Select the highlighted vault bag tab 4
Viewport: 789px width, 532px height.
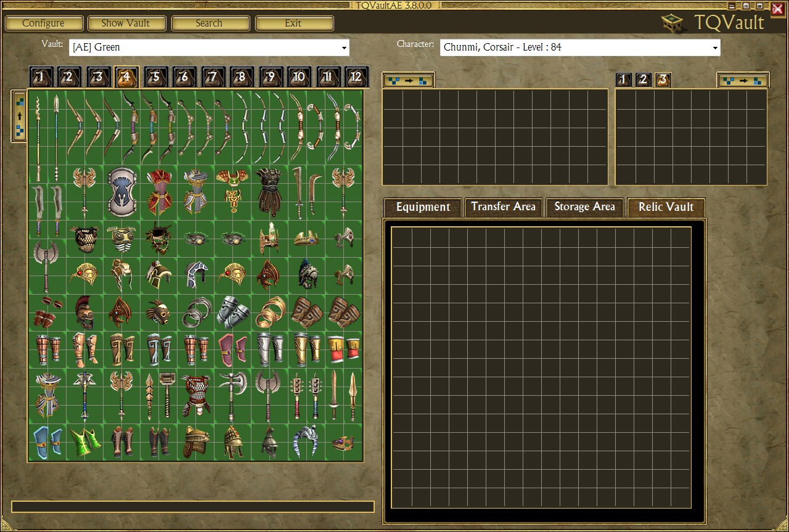point(126,77)
